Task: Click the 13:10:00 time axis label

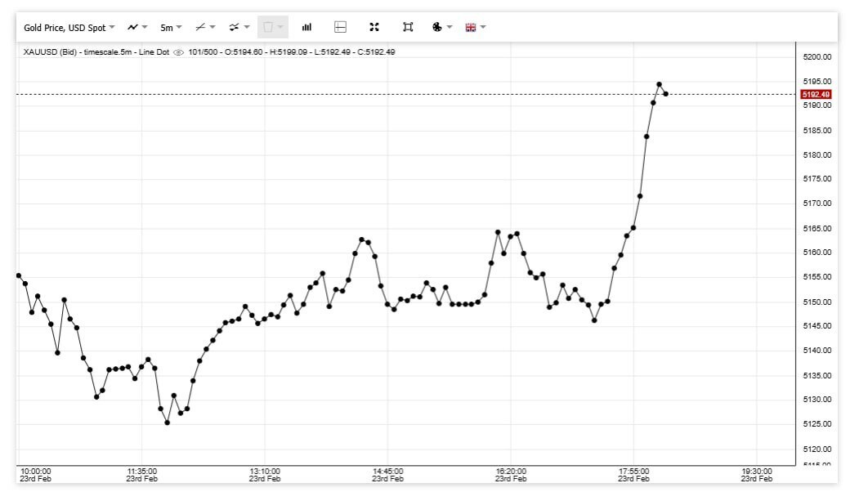Action: pos(265,472)
